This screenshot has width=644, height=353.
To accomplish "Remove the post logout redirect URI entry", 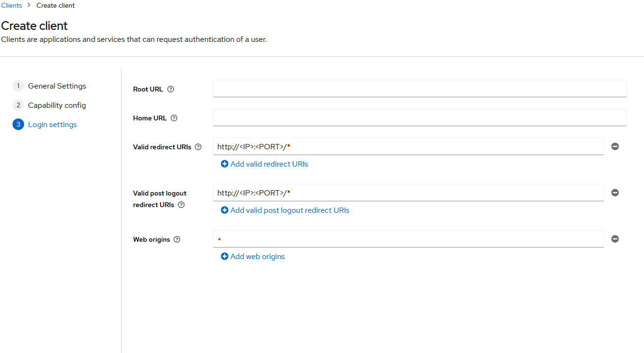I will pos(615,193).
